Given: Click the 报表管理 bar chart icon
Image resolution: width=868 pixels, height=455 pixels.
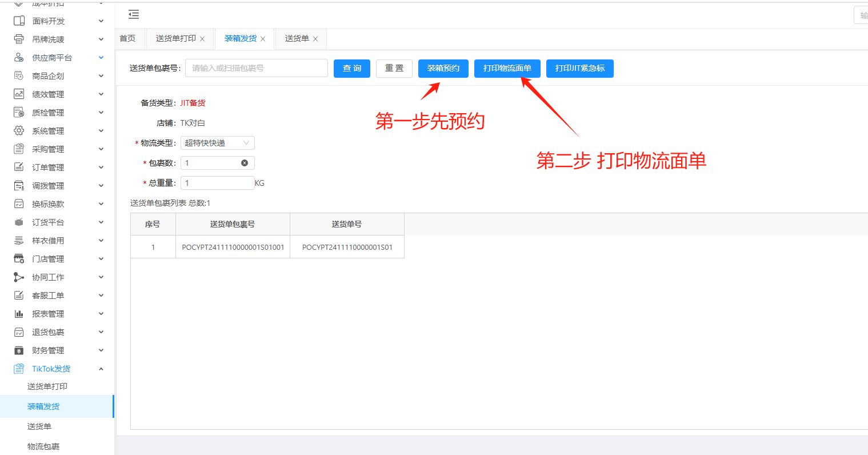Looking at the screenshot, I should pos(19,314).
